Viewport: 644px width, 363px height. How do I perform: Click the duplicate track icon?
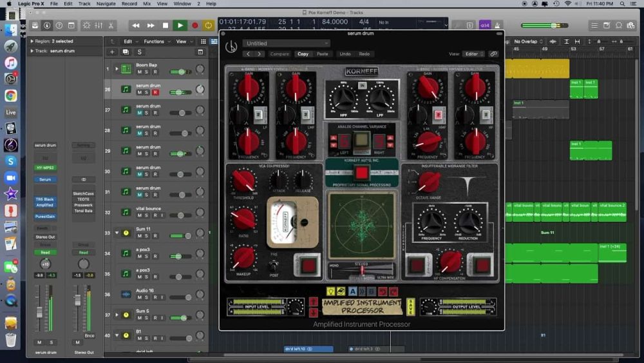[x=126, y=52]
